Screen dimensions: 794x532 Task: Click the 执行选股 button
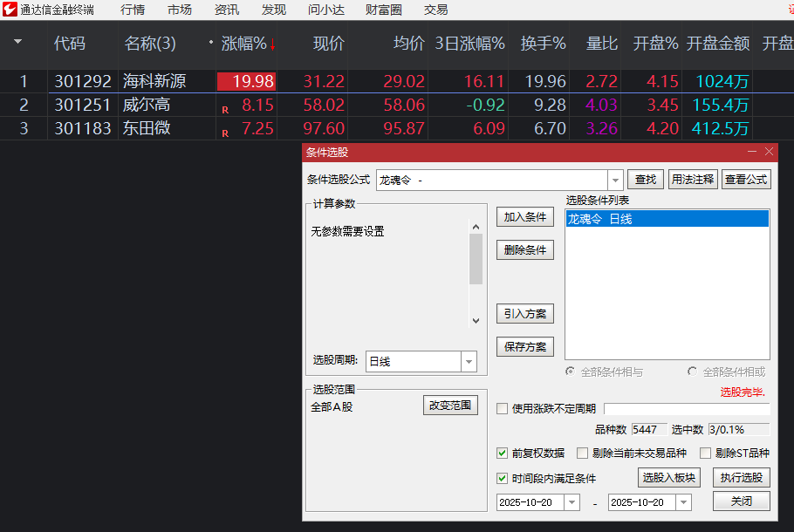click(x=741, y=477)
